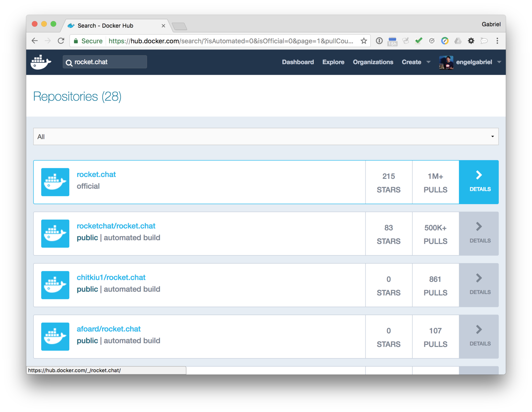The image size is (532, 412).
Task: Go to Organizations
Action: click(373, 62)
